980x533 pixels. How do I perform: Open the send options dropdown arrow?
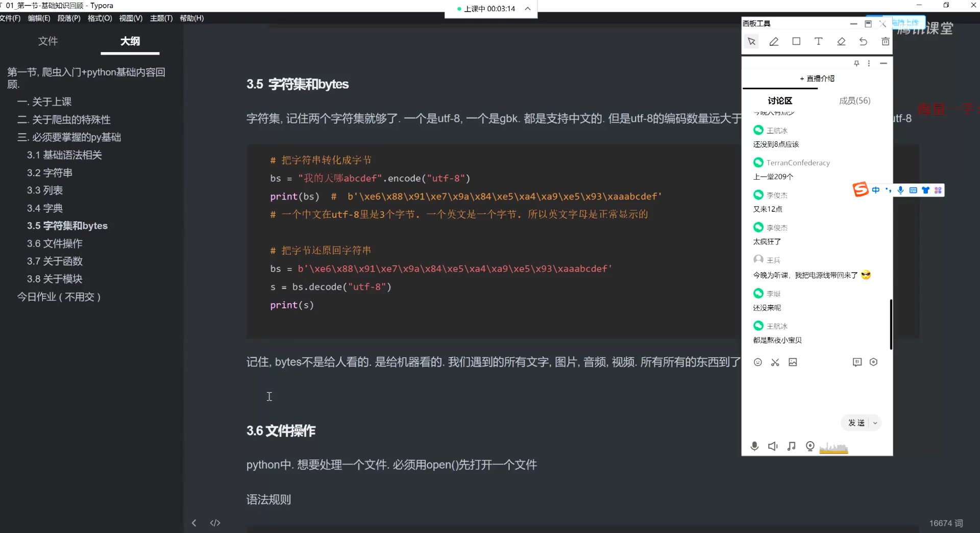pyautogui.click(x=875, y=423)
